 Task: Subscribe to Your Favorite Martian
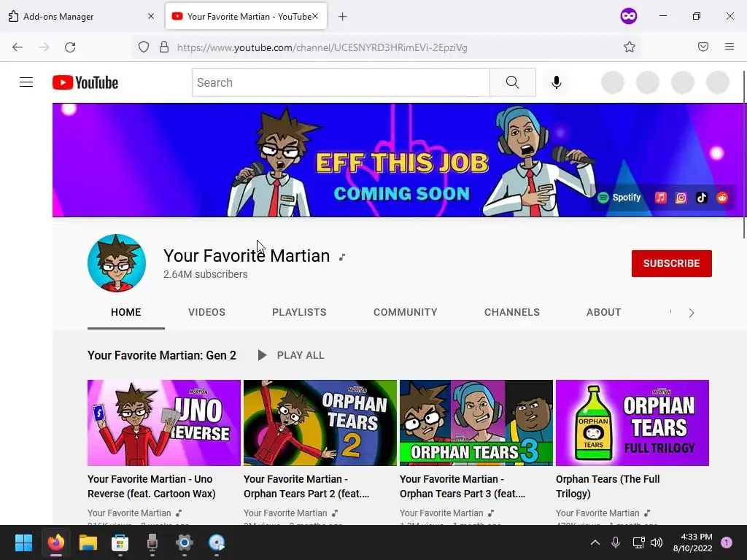pyautogui.click(x=672, y=263)
